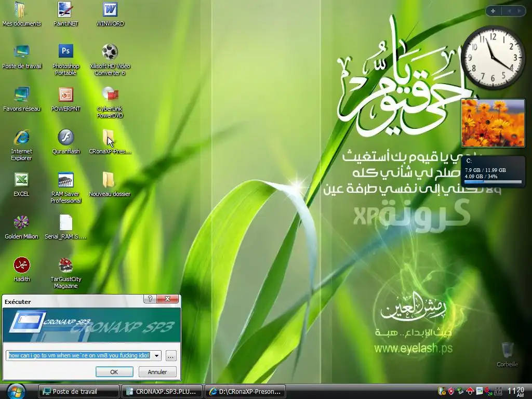Click the yellow-warning shield tray icon
The width and height of the screenshot is (532, 399).
[x=442, y=392]
